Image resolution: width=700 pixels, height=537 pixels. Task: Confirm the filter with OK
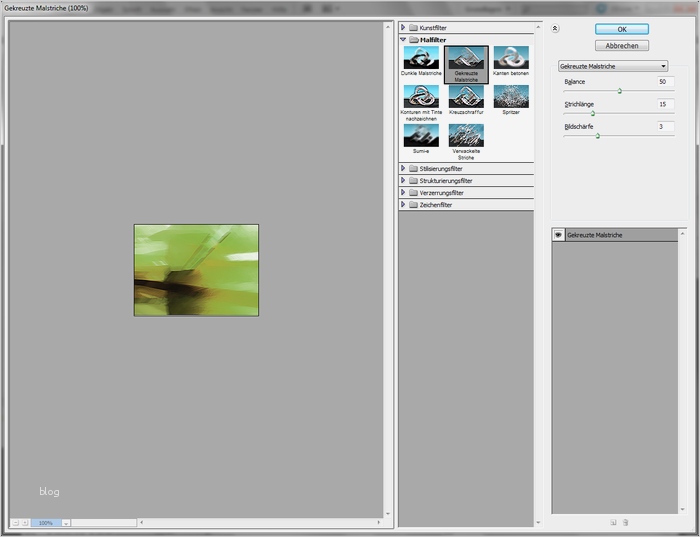[x=622, y=29]
